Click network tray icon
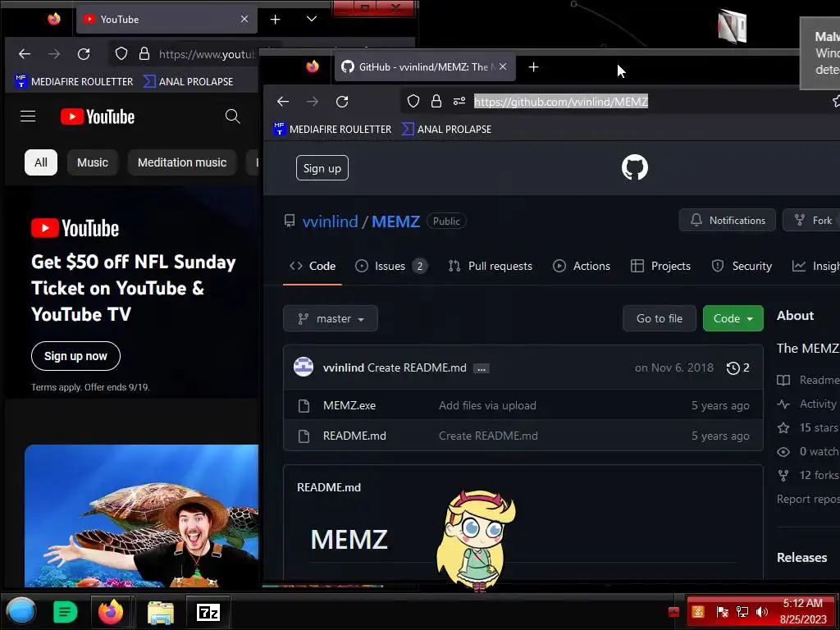Screen dimensions: 840x630 coord(742,612)
